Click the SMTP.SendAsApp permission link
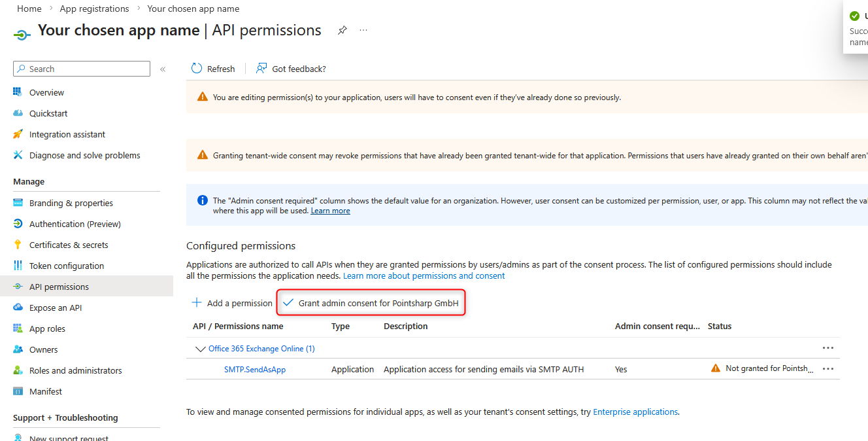The width and height of the screenshot is (868, 441). [x=255, y=369]
